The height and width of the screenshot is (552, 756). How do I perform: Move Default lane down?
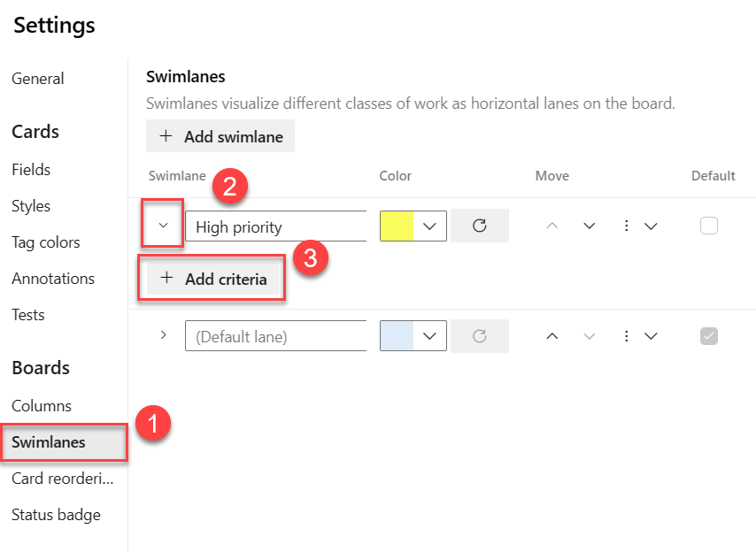click(x=590, y=336)
